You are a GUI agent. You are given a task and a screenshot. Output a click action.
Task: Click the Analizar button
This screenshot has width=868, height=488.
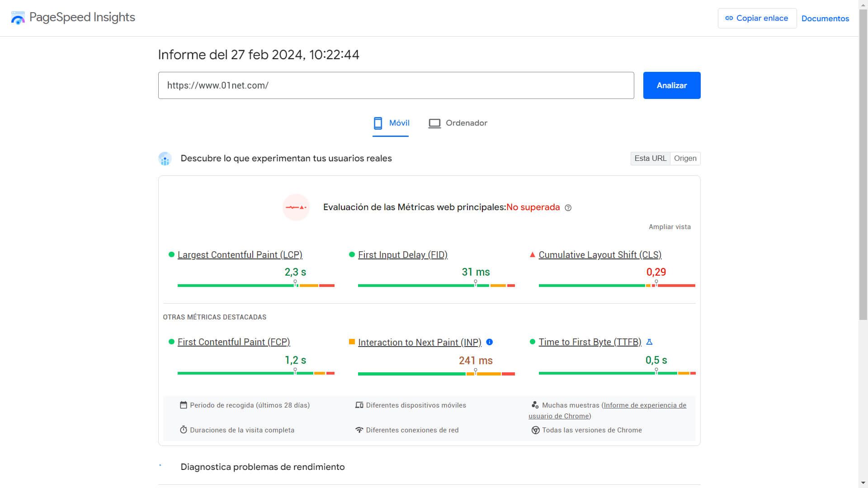[672, 85]
